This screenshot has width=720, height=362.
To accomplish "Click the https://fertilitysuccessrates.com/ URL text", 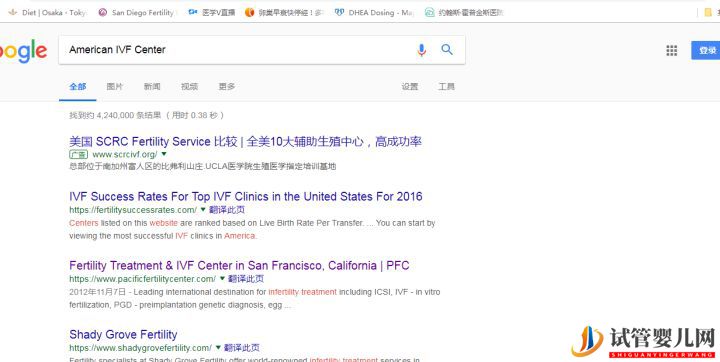I will coord(133,210).
